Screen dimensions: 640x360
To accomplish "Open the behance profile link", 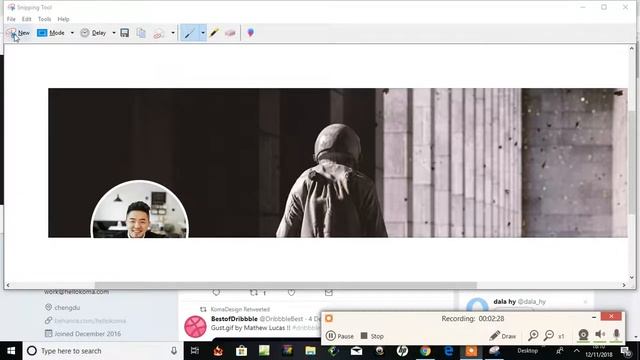I will pos(90,321).
